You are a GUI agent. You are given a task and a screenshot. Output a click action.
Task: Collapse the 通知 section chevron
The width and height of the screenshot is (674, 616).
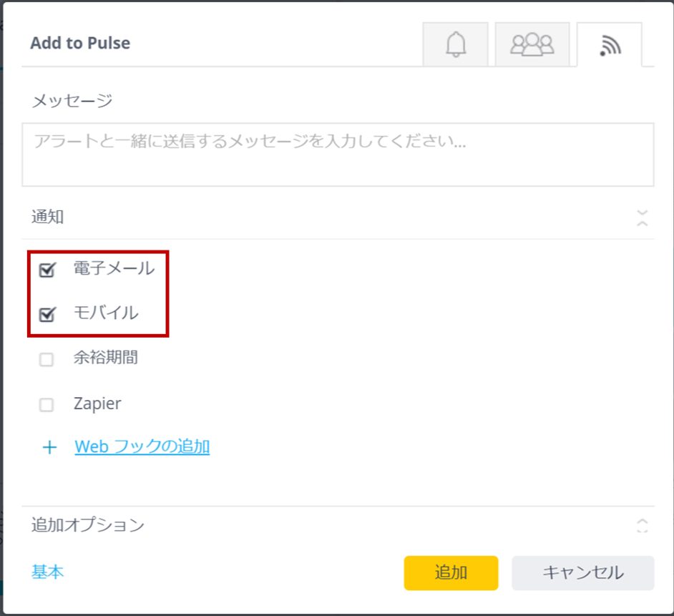coord(643,217)
